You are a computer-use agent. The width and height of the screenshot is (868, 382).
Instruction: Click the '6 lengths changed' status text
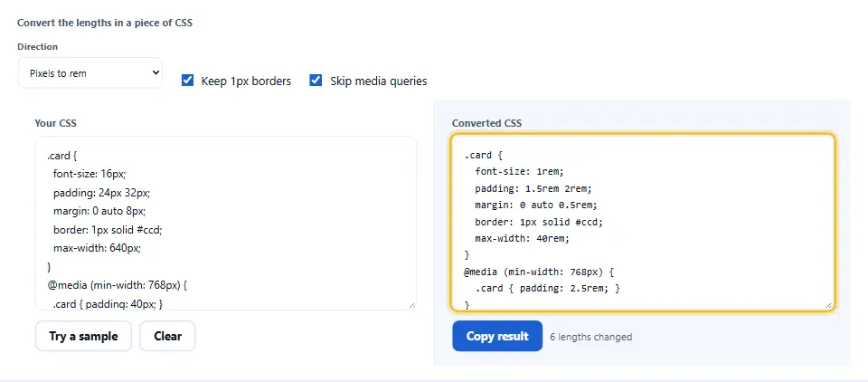pos(590,337)
